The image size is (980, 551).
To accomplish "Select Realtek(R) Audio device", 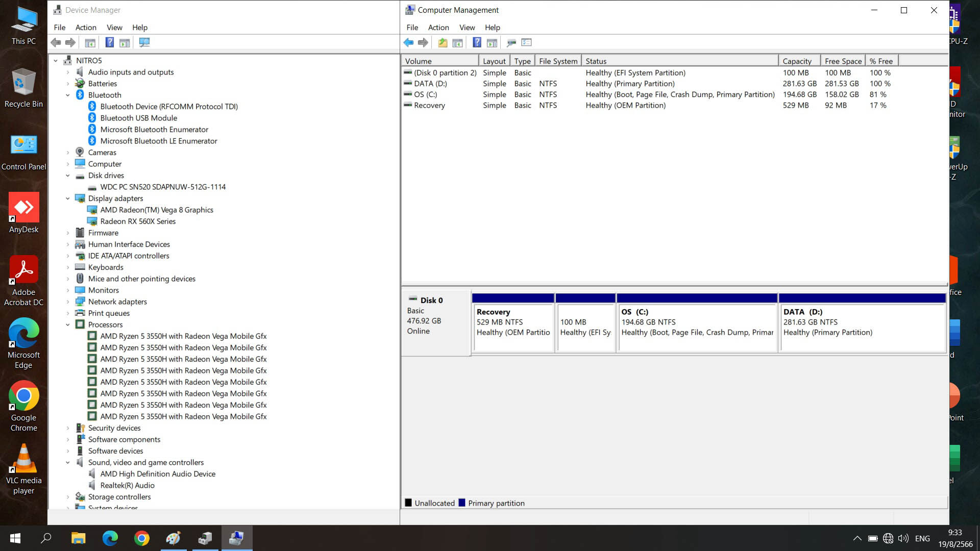I will click(127, 486).
